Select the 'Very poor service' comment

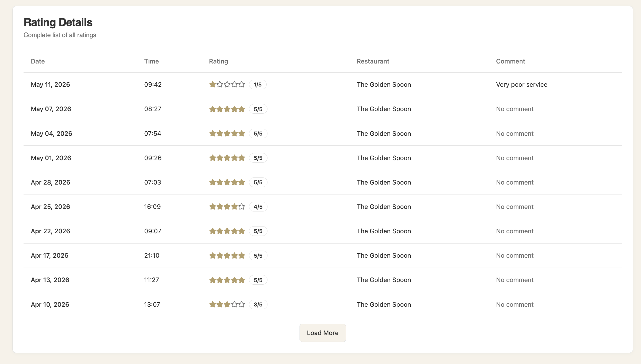[522, 84]
